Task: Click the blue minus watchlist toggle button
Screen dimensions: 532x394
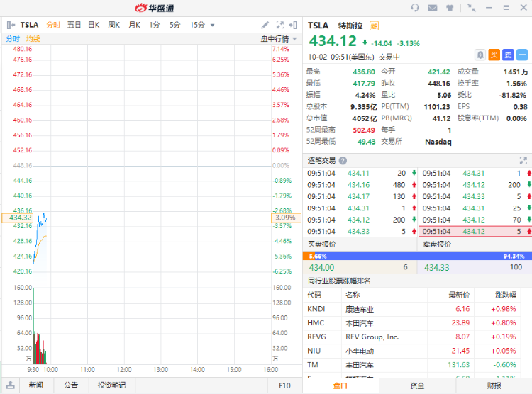Action: click(x=522, y=55)
